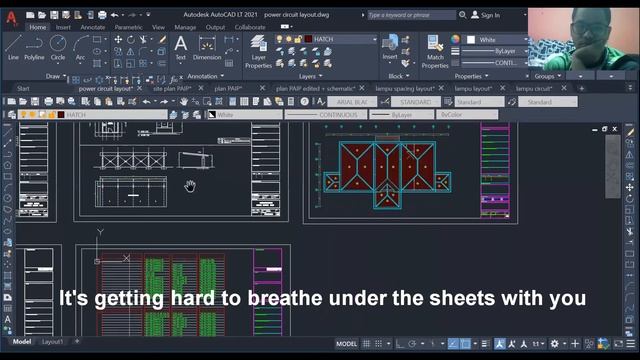Click the Open file icon in quick access toolbar

click(x=42, y=15)
